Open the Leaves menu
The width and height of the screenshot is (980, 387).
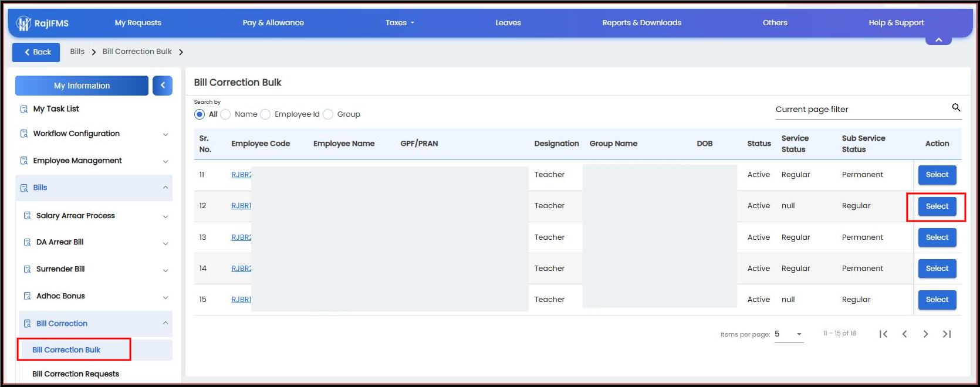click(508, 23)
